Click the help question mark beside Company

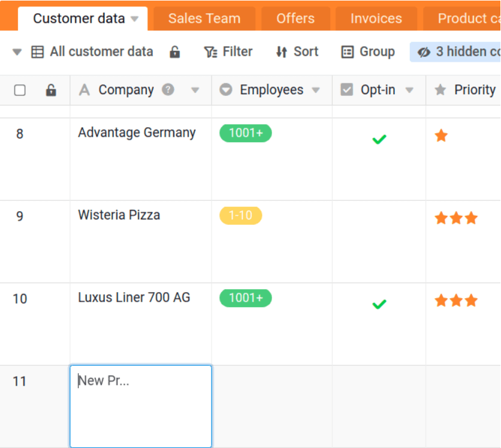168,90
